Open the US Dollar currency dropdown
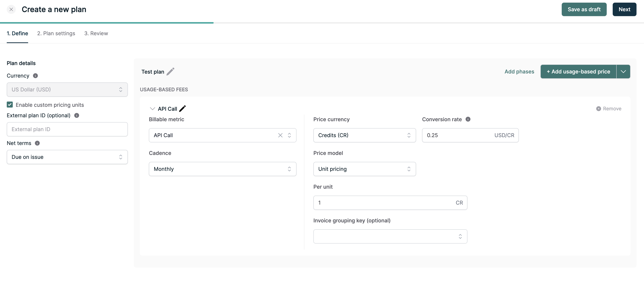The image size is (644, 308). [x=67, y=89]
